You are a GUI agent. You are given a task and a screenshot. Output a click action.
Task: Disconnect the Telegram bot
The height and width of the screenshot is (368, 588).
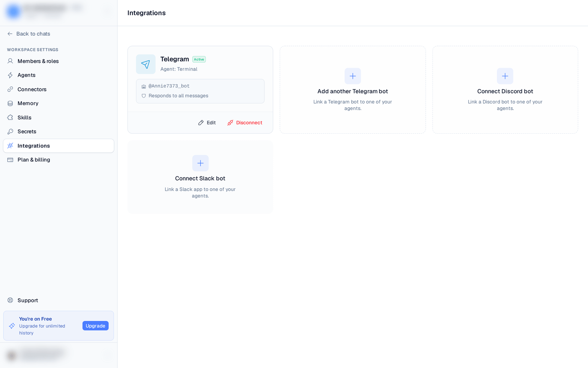click(x=245, y=123)
